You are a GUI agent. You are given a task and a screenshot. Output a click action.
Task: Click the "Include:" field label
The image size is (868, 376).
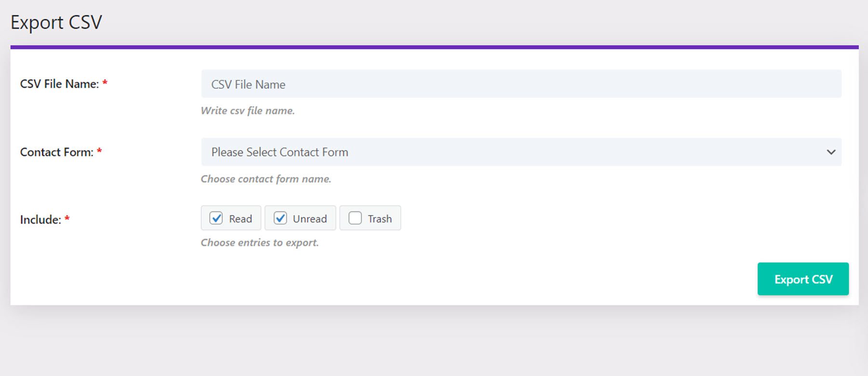[41, 220]
